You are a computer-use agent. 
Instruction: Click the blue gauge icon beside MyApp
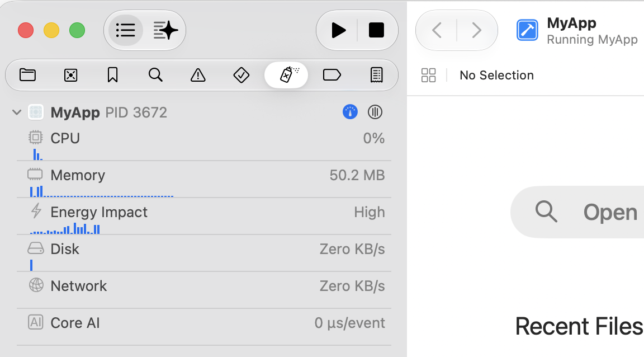pos(350,112)
